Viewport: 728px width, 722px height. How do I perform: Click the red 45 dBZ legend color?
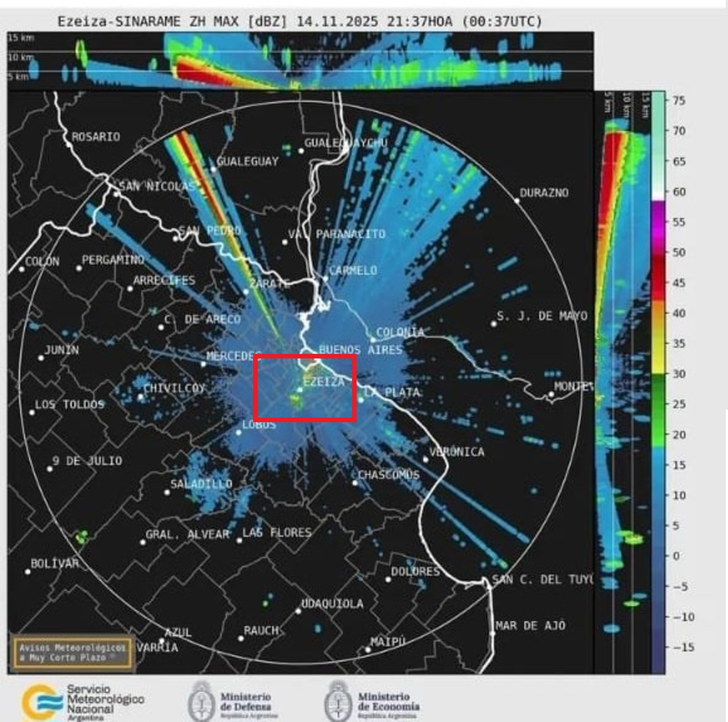point(658,283)
